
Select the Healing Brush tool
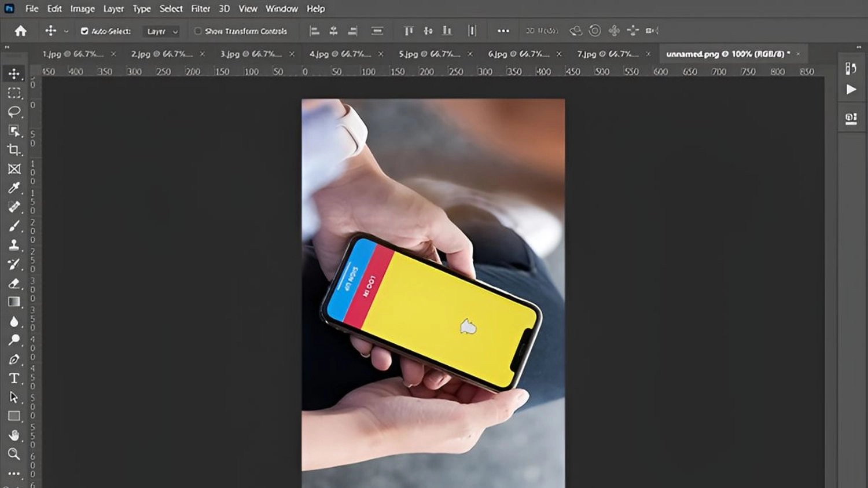[x=14, y=207]
